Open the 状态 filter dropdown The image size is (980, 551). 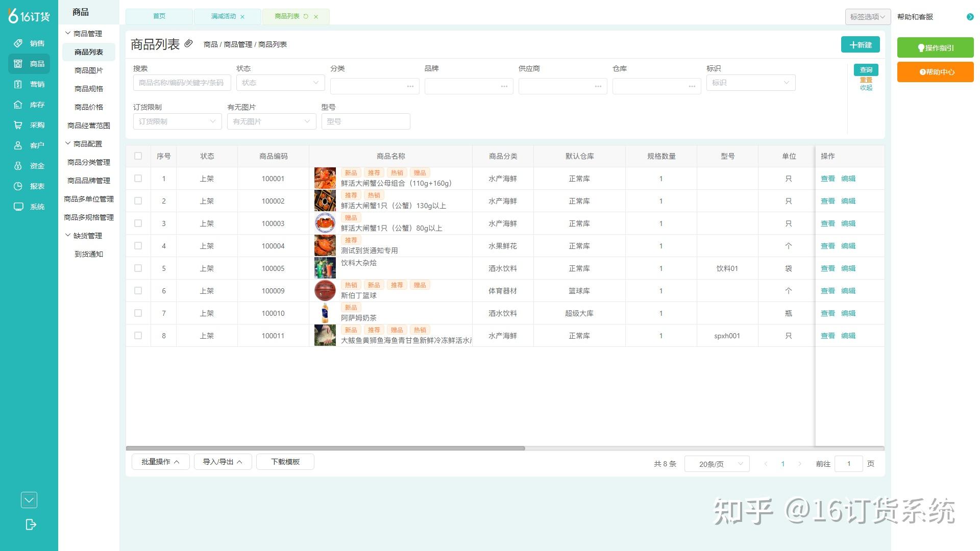click(x=280, y=83)
